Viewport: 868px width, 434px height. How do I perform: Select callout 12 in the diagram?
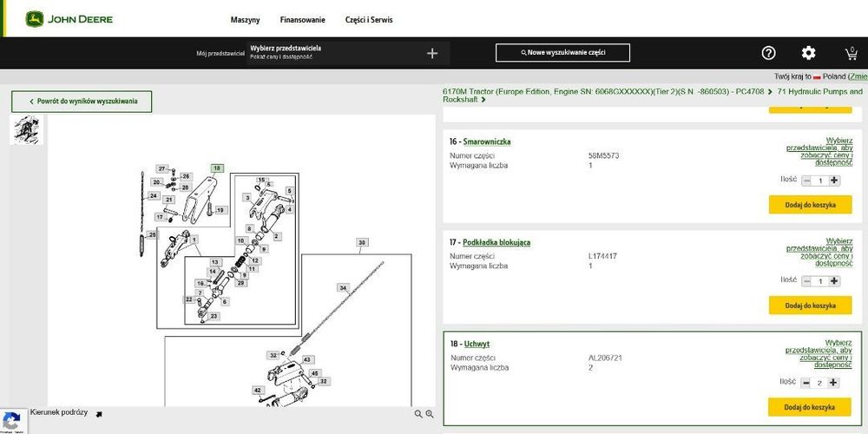254,260
